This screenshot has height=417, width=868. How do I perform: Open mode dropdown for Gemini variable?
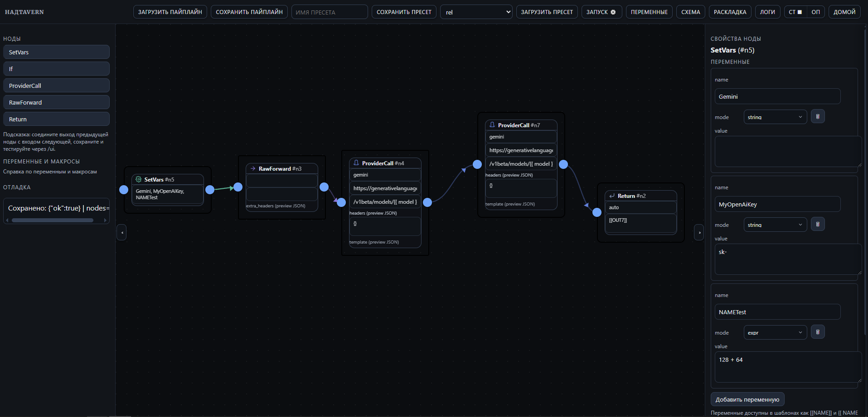click(x=775, y=117)
